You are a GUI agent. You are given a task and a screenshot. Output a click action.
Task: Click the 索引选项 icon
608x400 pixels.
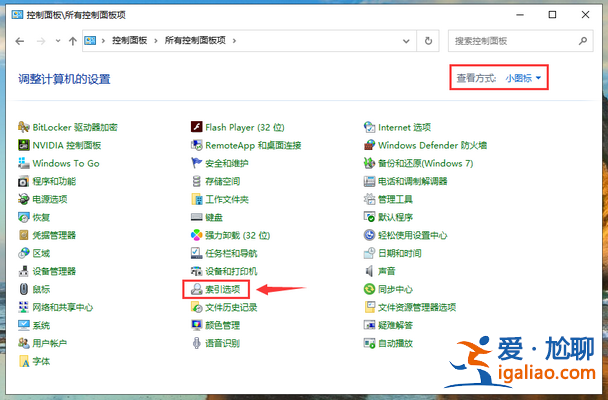197,290
